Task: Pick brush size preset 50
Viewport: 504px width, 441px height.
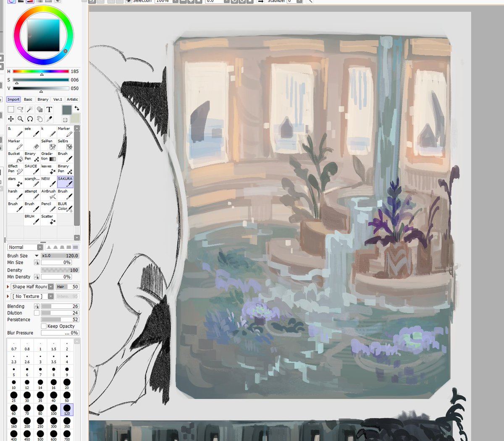Action: click(67, 397)
